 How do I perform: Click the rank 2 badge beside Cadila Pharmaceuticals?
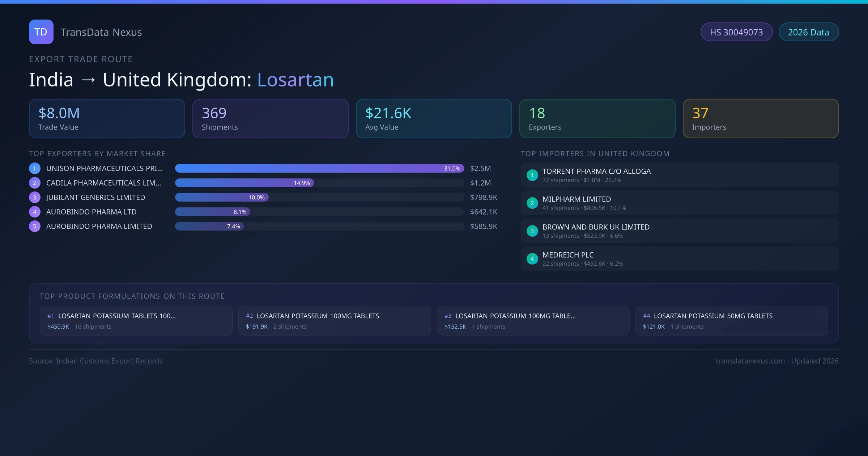click(34, 183)
